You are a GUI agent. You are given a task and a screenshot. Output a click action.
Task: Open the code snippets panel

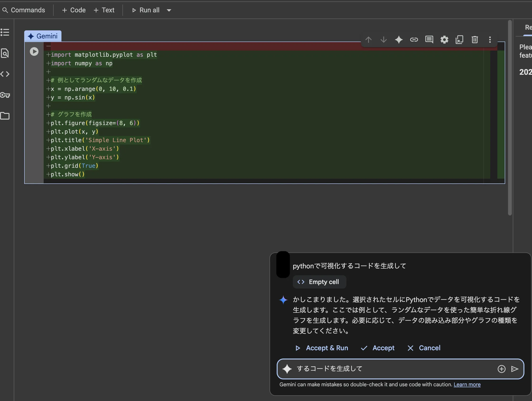[5, 74]
